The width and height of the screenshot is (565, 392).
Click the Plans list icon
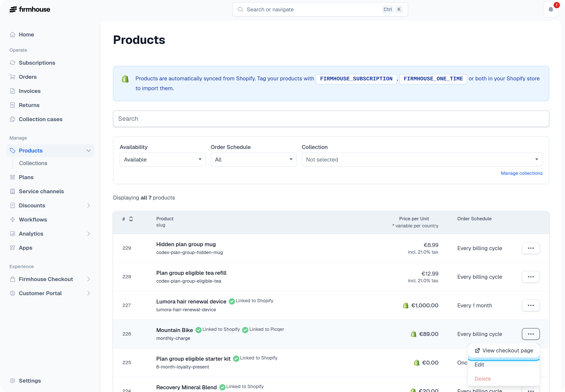click(x=13, y=177)
